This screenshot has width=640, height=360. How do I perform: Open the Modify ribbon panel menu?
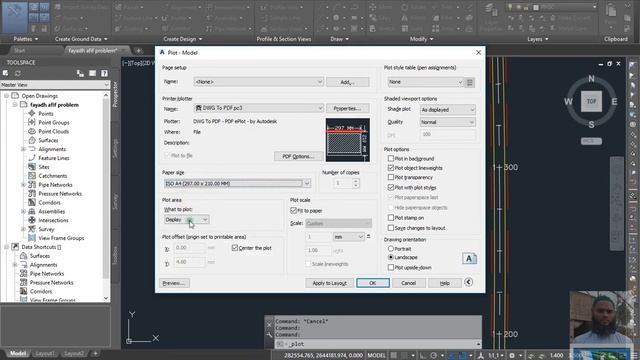click(x=421, y=39)
